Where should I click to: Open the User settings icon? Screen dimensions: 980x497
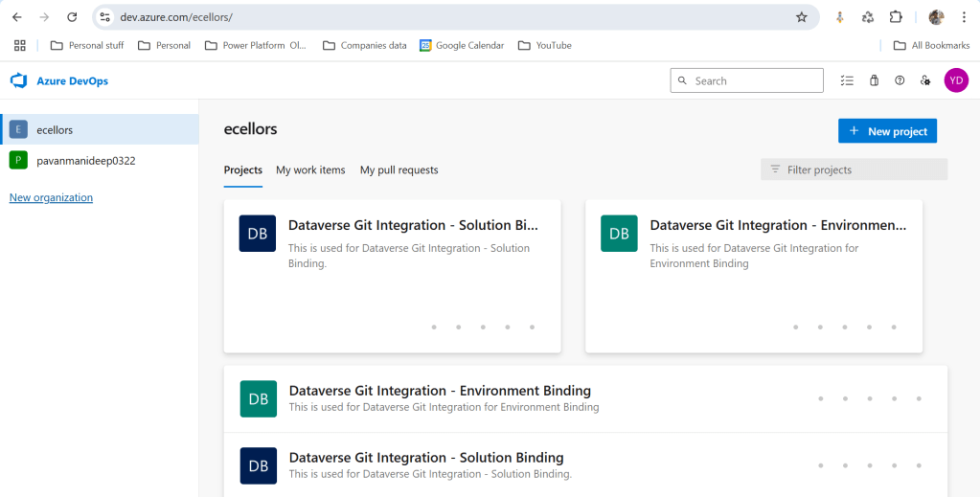[x=925, y=81]
